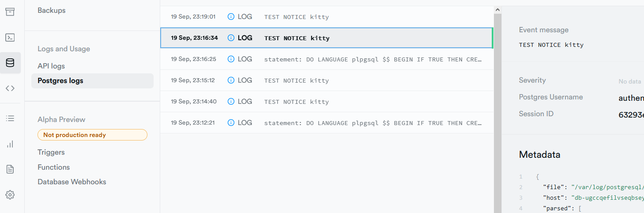Click the Not production ready badge

coord(92,135)
